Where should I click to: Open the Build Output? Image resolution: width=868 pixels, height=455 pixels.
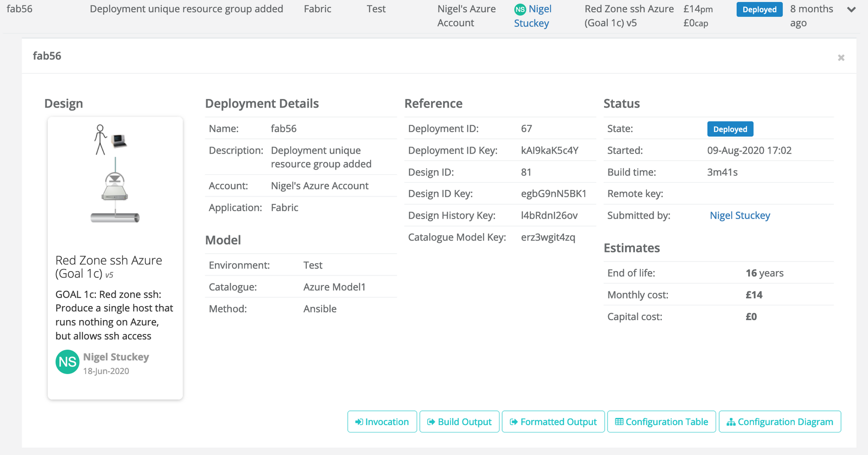(x=459, y=422)
